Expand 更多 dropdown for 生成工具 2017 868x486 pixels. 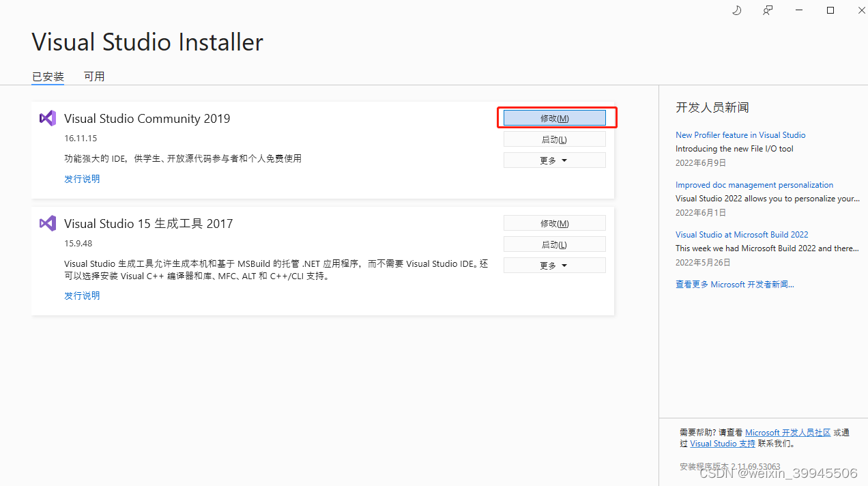[x=555, y=266]
